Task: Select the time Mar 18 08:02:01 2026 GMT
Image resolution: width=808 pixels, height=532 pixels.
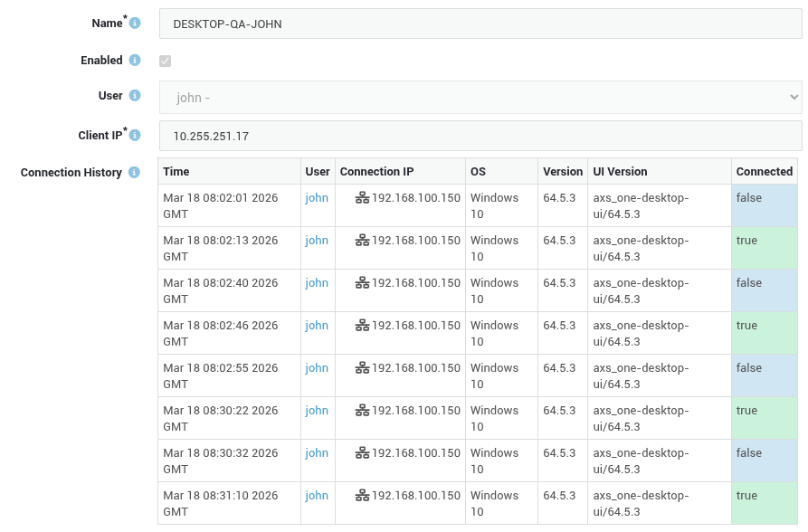Action: point(221,205)
